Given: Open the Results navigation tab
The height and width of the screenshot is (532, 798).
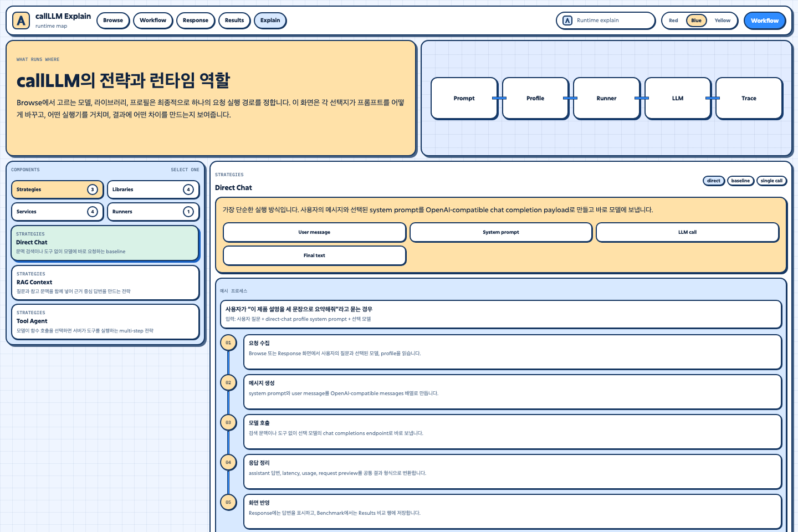Looking at the screenshot, I should [234, 21].
